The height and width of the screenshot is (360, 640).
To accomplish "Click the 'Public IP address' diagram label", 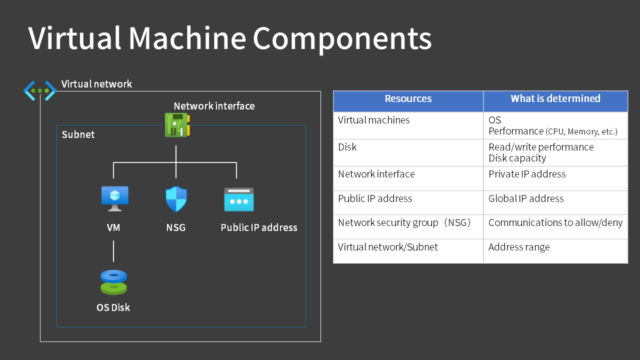I will 259,228.
